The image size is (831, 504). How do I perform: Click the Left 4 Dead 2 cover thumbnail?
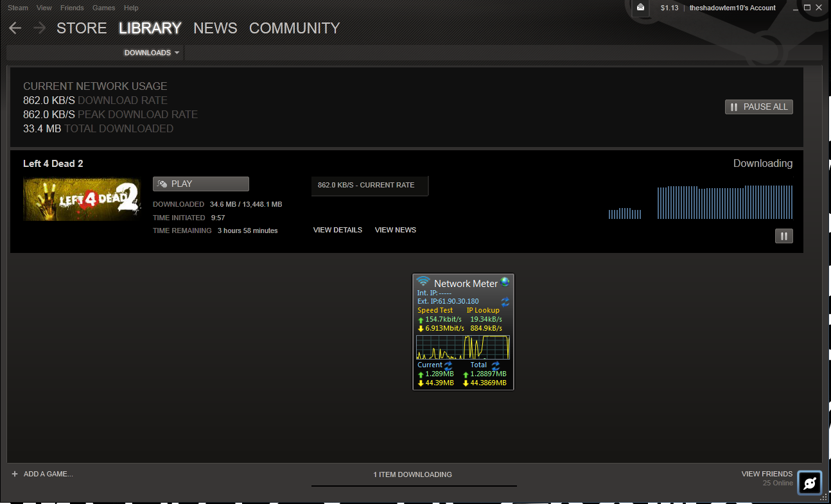[82, 200]
